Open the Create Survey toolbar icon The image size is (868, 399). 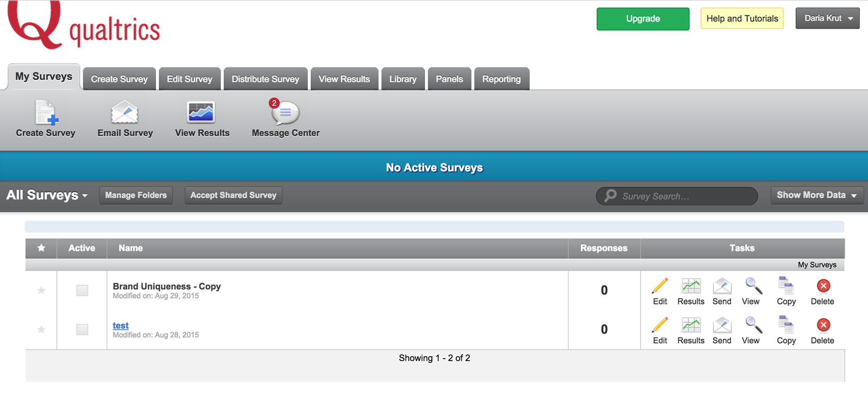(47, 112)
